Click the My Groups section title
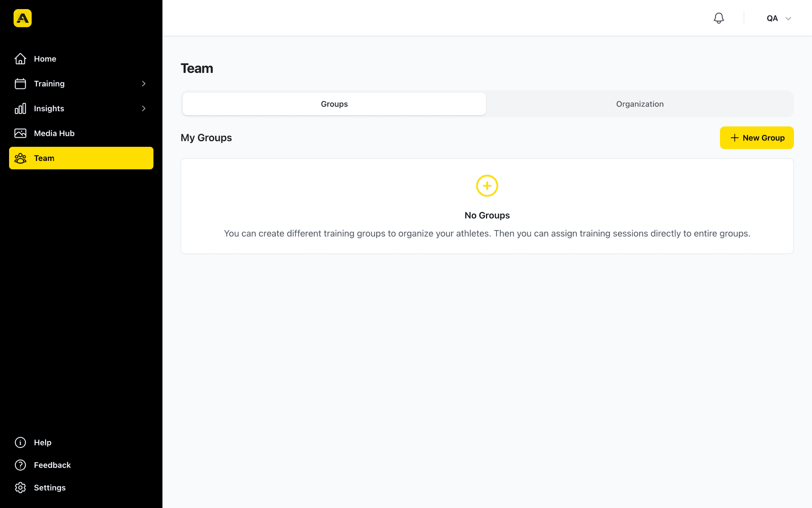Image resolution: width=812 pixels, height=508 pixels. [206, 138]
